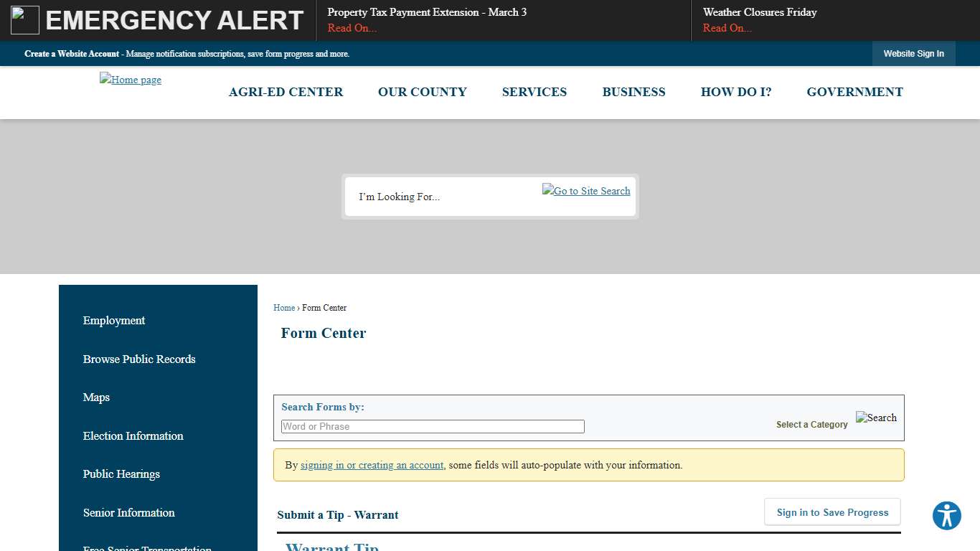Viewport: 980px width, 551px height.
Task: Click the Website Sign In button
Action: tap(913, 53)
